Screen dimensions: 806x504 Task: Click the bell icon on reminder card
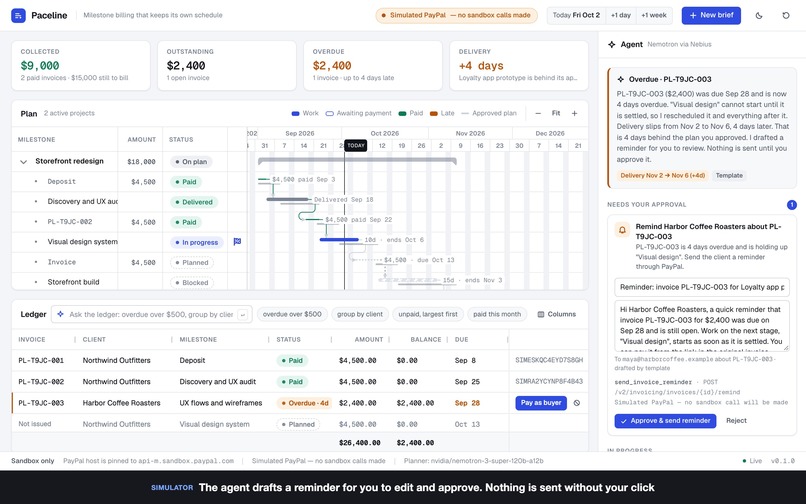(622, 230)
